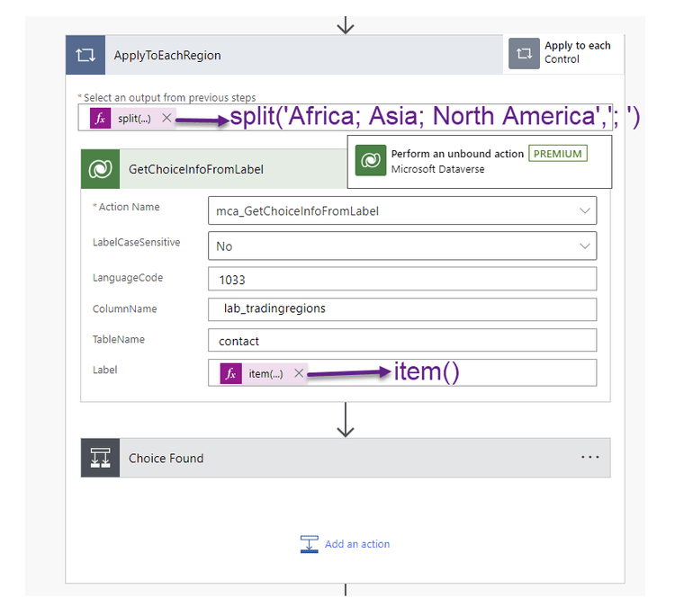Click the 'LabelCaseSensitive' label
This screenshot has height=616, width=675.
tap(137, 242)
